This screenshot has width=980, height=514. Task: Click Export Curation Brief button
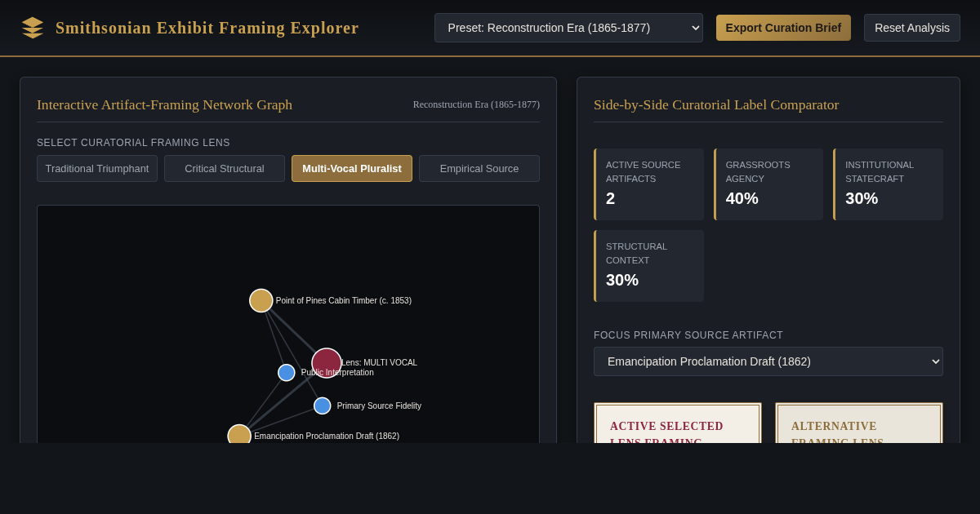783,28
